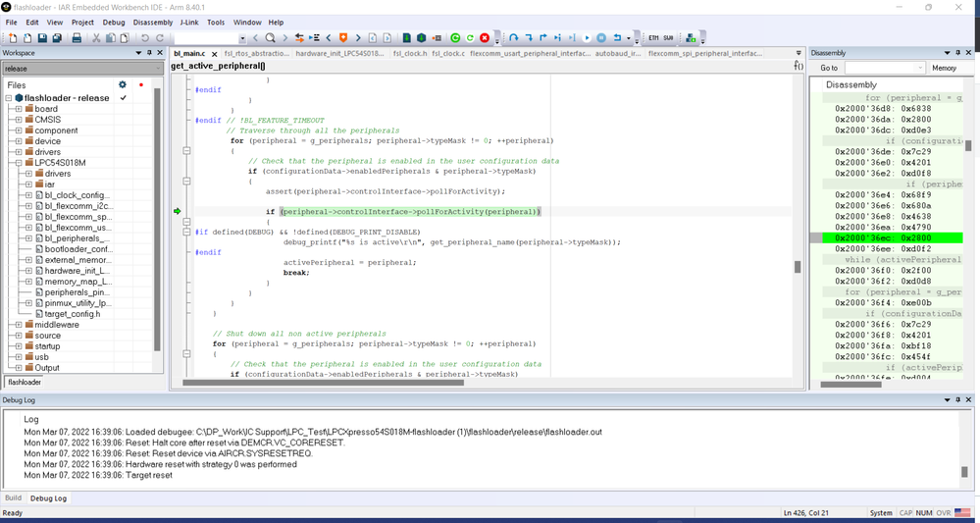Image resolution: width=980 pixels, height=523 pixels.
Task: Collapse fold marker at '#if defined(DEBUG)' line
Action: pyautogui.click(x=185, y=232)
